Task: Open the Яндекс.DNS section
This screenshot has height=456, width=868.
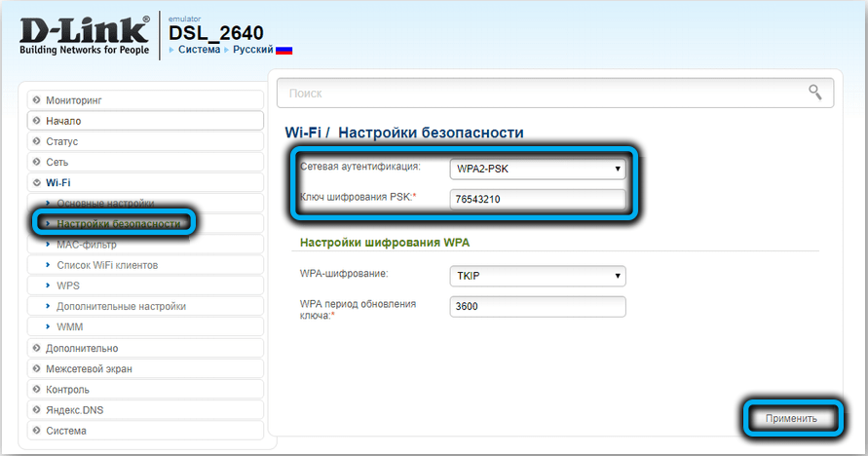Action: (x=79, y=409)
